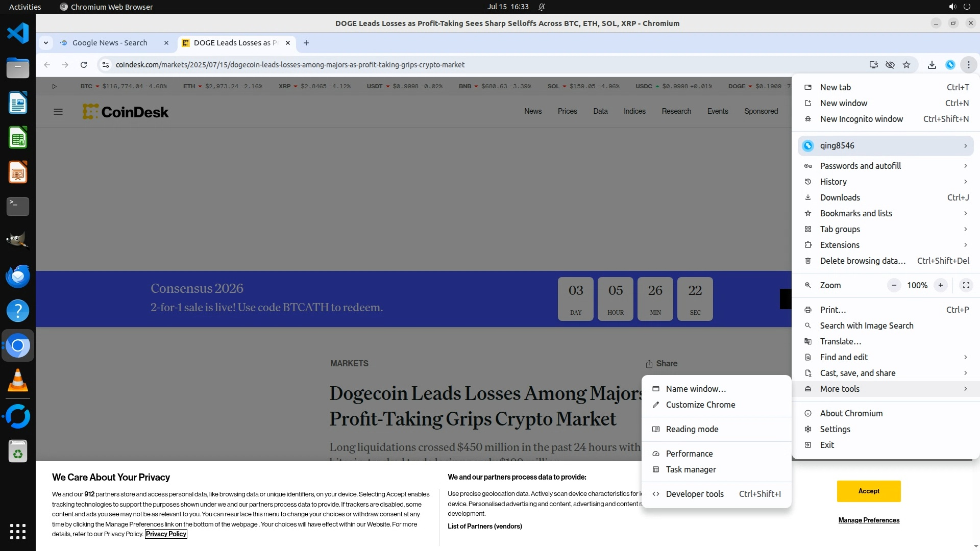Increase zoom with the plus button
This screenshot has width=980, height=551.
point(940,285)
